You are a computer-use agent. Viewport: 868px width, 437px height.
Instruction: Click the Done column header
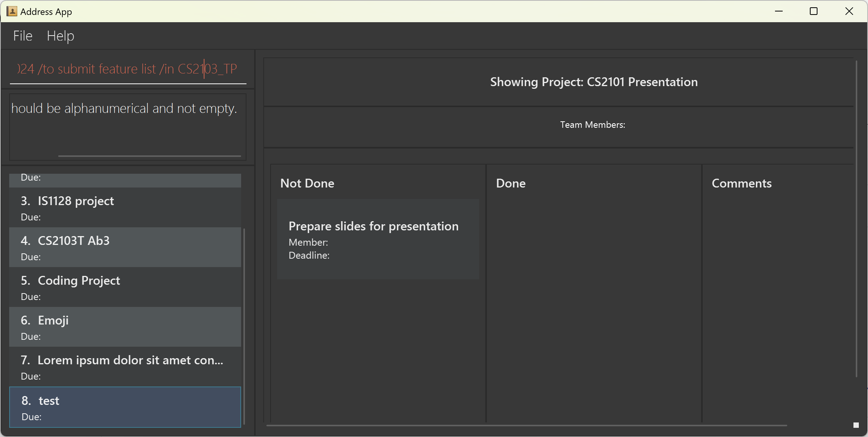(511, 183)
